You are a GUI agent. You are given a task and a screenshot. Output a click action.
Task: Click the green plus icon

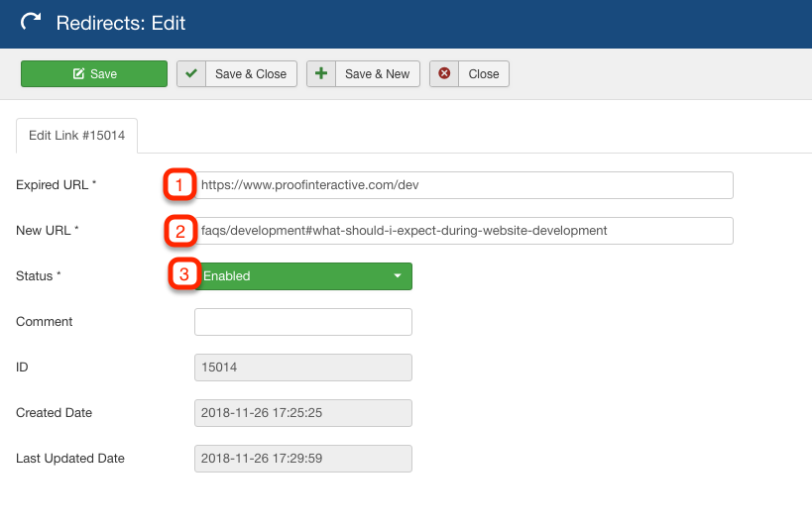coord(321,73)
